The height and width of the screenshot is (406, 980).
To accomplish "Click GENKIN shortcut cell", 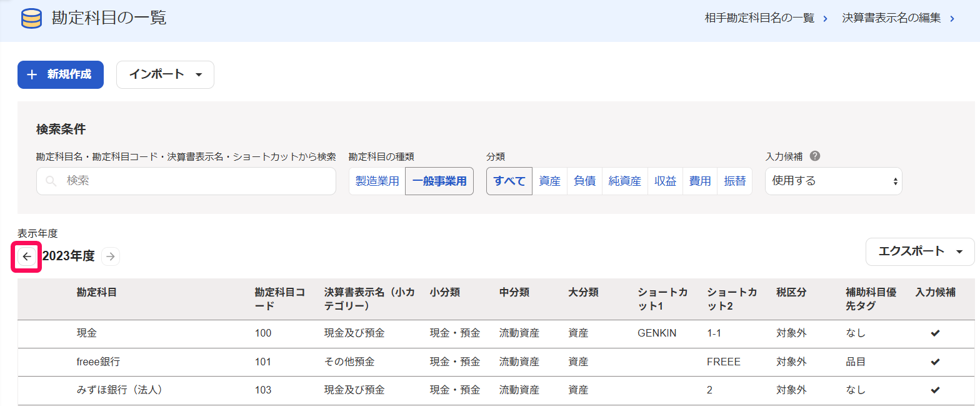I will [x=657, y=333].
